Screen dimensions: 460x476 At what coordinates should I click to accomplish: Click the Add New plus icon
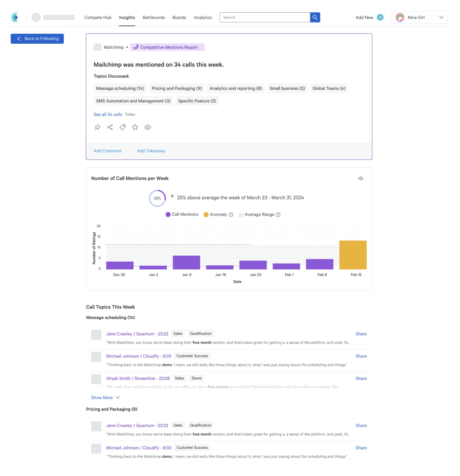(380, 17)
